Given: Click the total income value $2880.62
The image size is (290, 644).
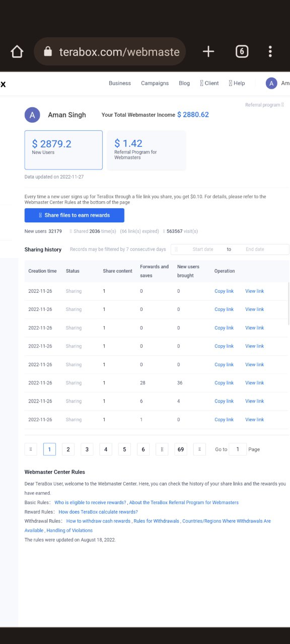Looking at the screenshot, I should [x=193, y=115].
